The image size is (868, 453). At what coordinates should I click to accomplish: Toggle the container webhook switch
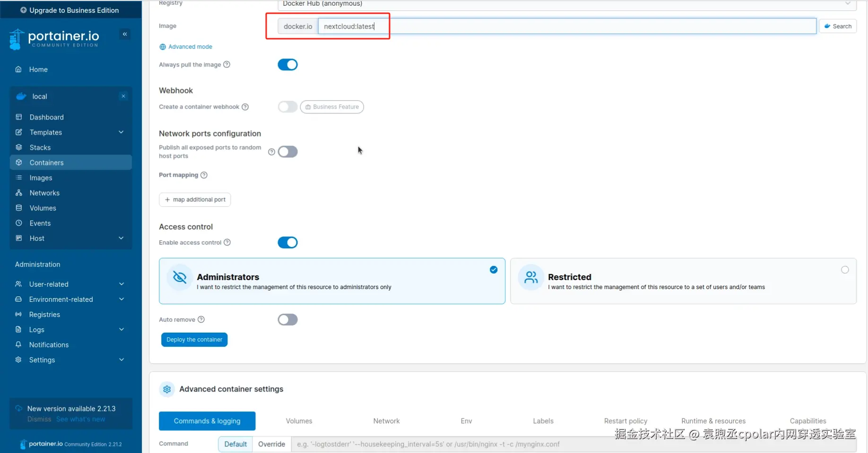pyautogui.click(x=287, y=107)
